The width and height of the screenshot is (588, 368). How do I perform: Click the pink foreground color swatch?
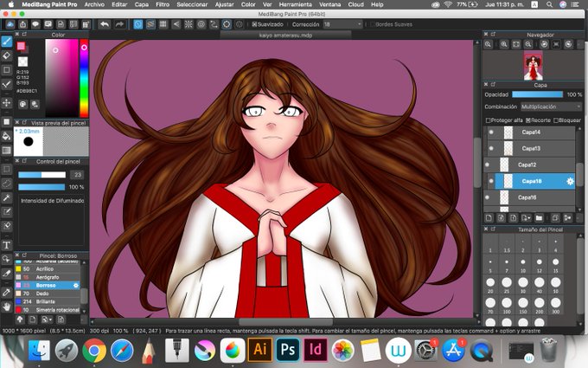21,46
